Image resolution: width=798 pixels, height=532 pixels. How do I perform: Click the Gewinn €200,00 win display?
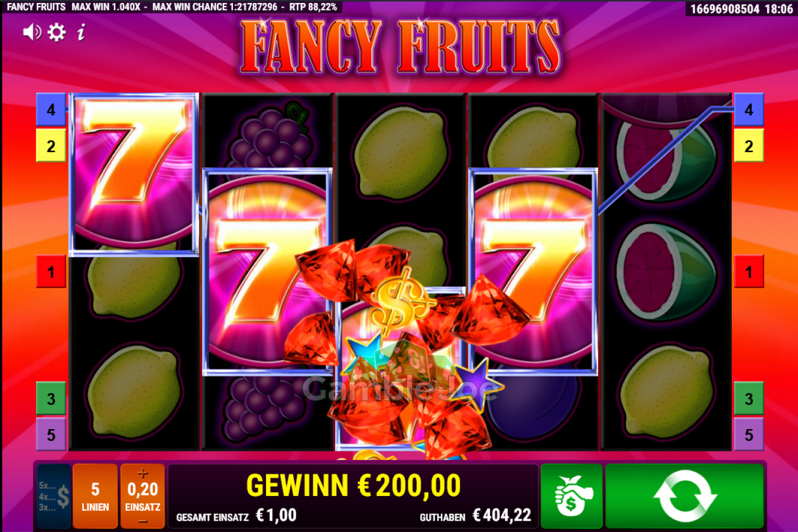[353, 486]
